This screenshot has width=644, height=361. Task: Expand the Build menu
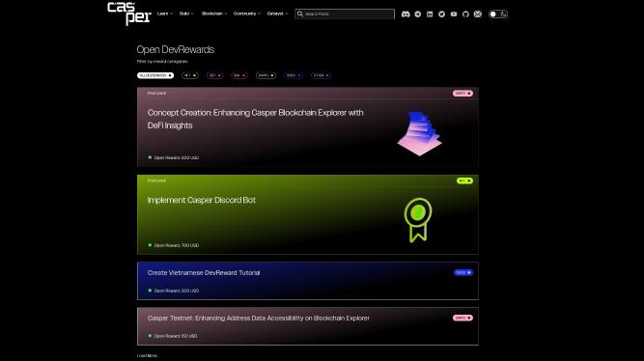(x=185, y=14)
